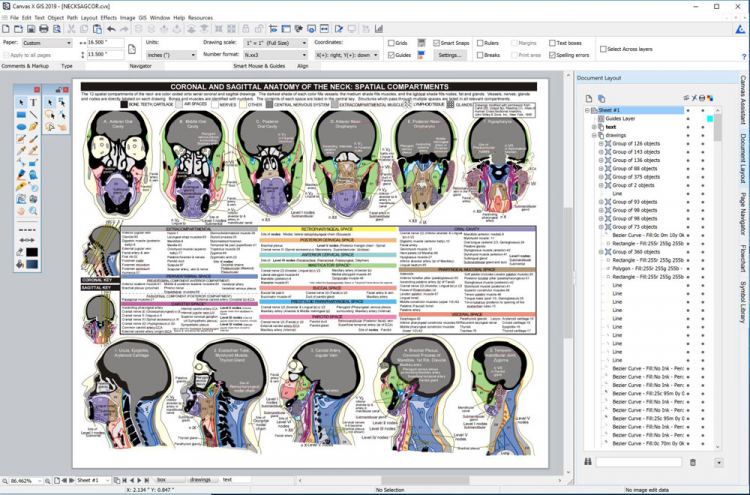750x495 pixels.
Task: Click the new layer icon in Document Layout
Action: tap(601, 99)
